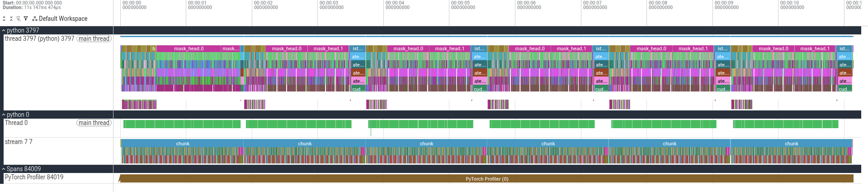Click main thread chip on thread 3797

[94, 38]
